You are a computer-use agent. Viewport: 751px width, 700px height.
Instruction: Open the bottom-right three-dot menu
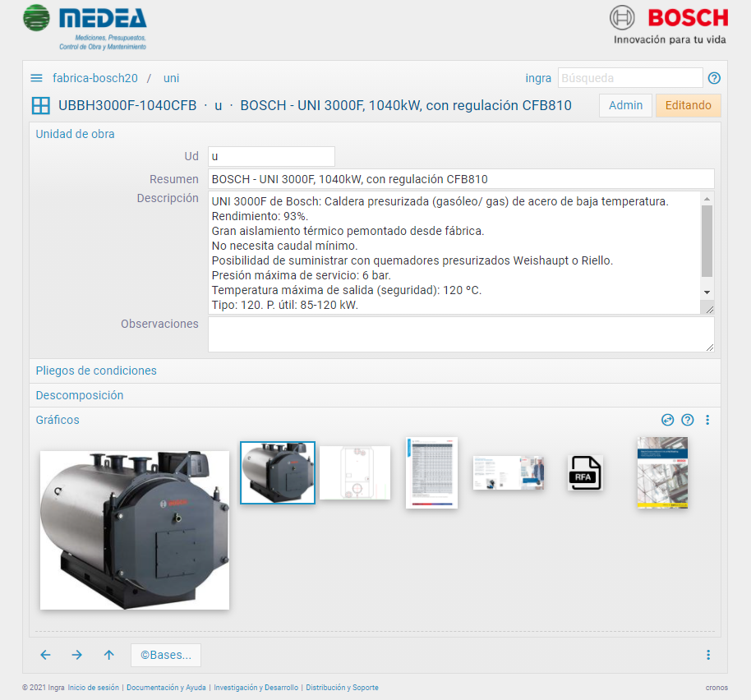coord(707,655)
